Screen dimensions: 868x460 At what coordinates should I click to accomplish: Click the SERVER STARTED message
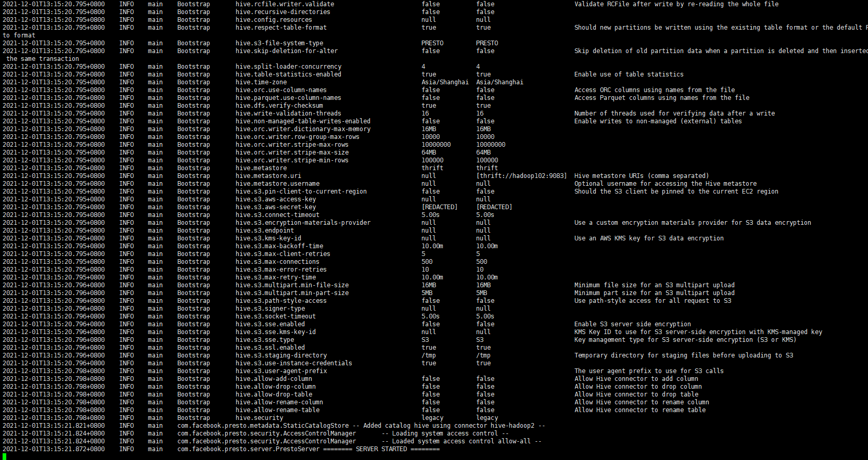pos(381,449)
